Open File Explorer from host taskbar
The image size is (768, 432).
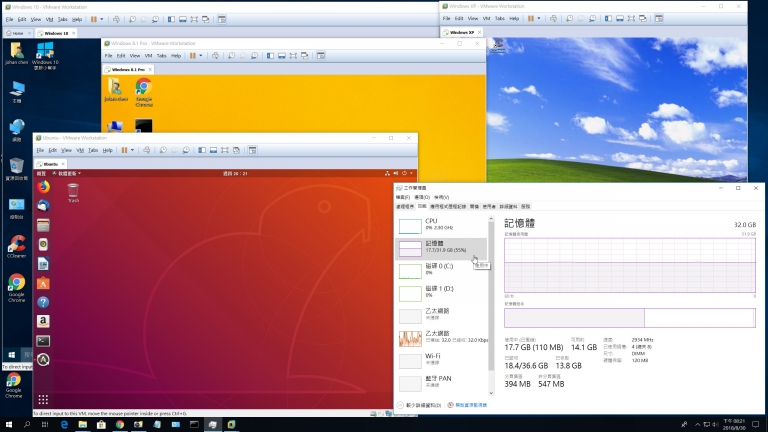pos(83,424)
